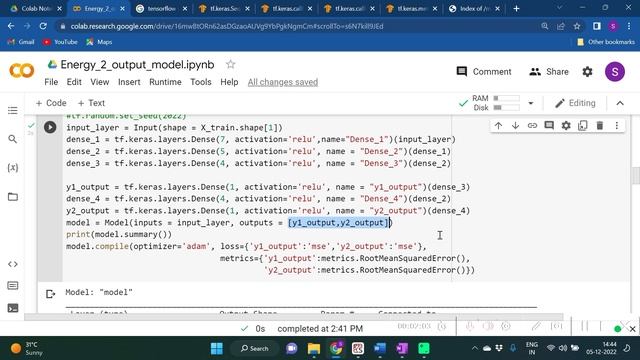Open the Tools menu
Image resolution: width=640 pixels, height=360 pixels.
[x=201, y=82]
